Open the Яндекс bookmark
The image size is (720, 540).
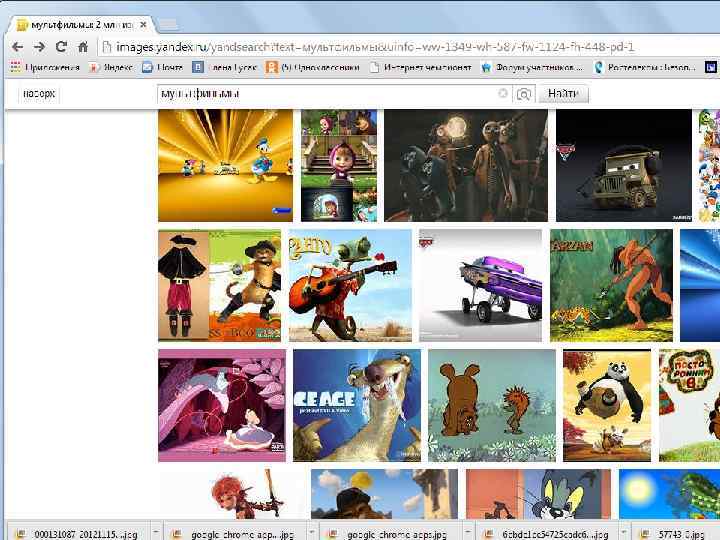111,68
